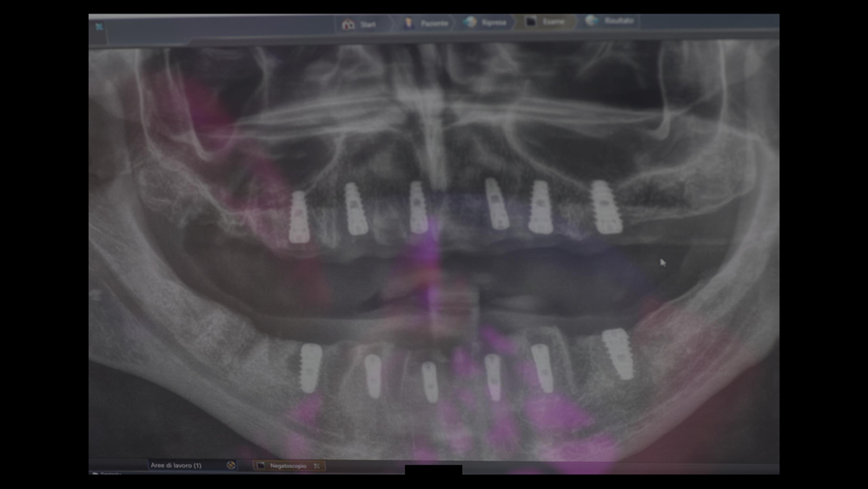This screenshot has height=489, width=868.
Task: Click the third upper implant from the left
Action: tap(419, 208)
